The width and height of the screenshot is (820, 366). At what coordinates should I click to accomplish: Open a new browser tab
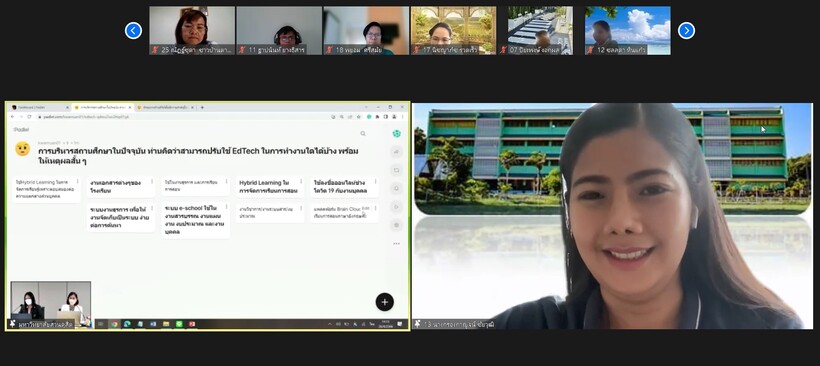202,107
